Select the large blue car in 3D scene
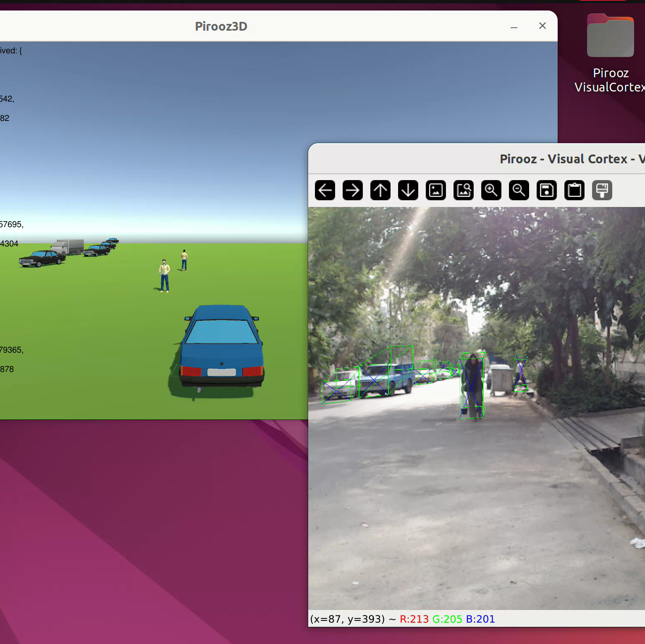645x644 pixels. pos(222,348)
